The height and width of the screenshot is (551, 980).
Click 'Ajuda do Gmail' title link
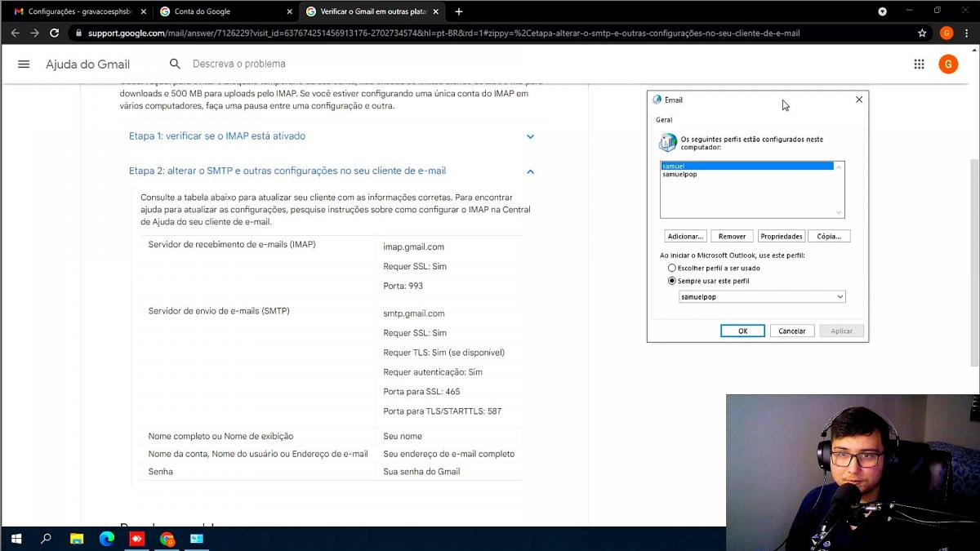(x=87, y=64)
